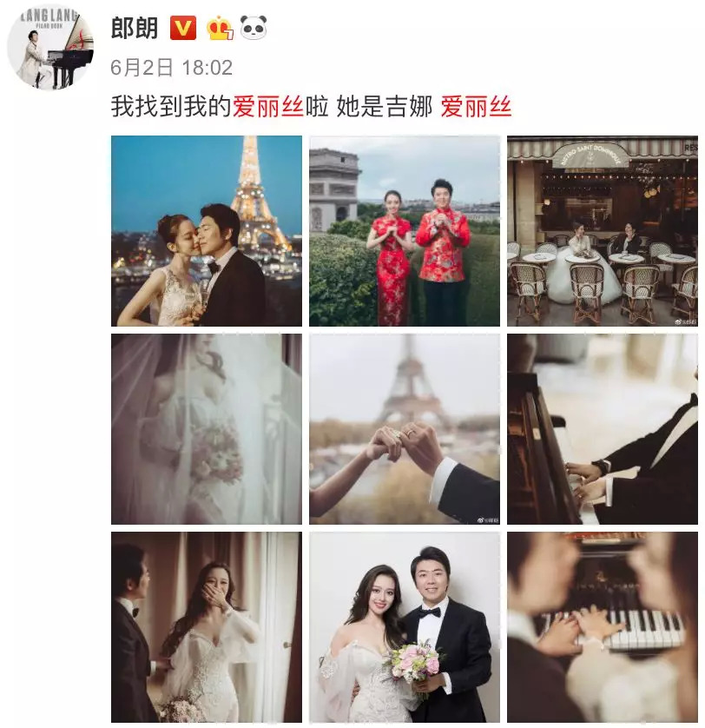Click the crown membership badge icon
Image resolution: width=705 pixels, height=728 pixels.
pyautogui.click(x=220, y=28)
